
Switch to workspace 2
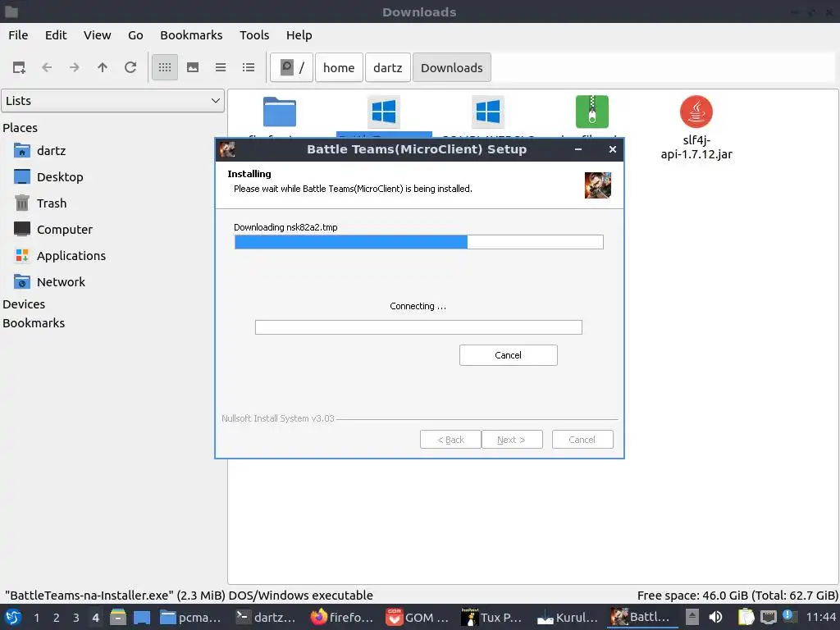coord(57,618)
